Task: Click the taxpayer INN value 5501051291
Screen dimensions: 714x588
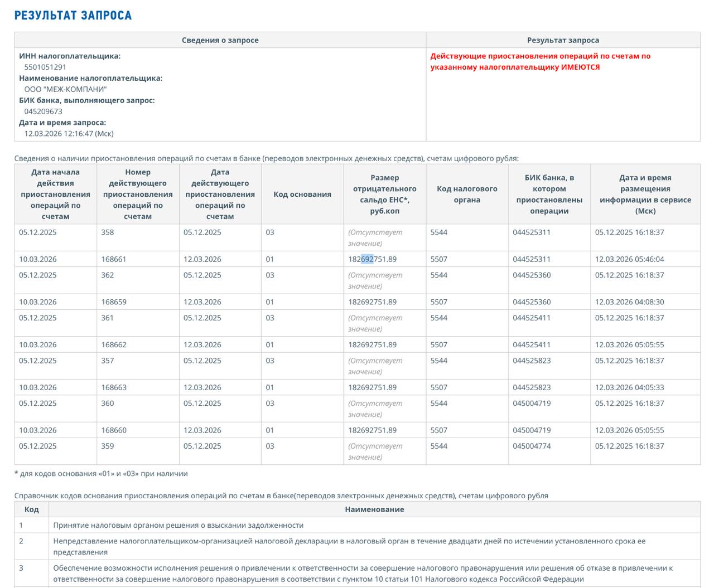Action: coord(45,67)
